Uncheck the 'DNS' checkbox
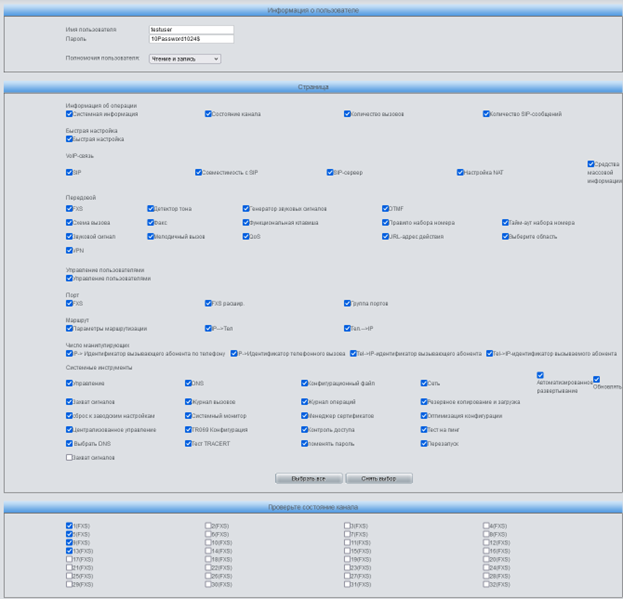Screen dimensions: 623x599 click(188, 383)
